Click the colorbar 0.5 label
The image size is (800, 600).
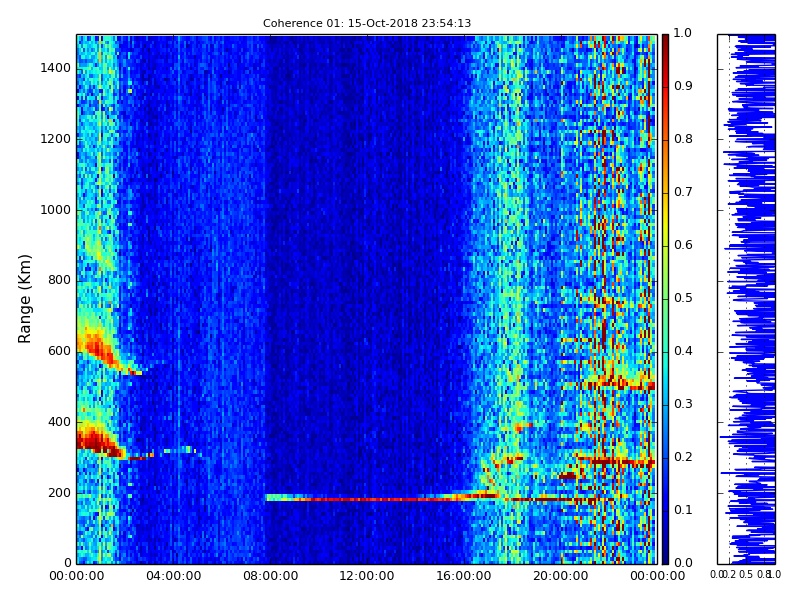click(x=683, y=298)
